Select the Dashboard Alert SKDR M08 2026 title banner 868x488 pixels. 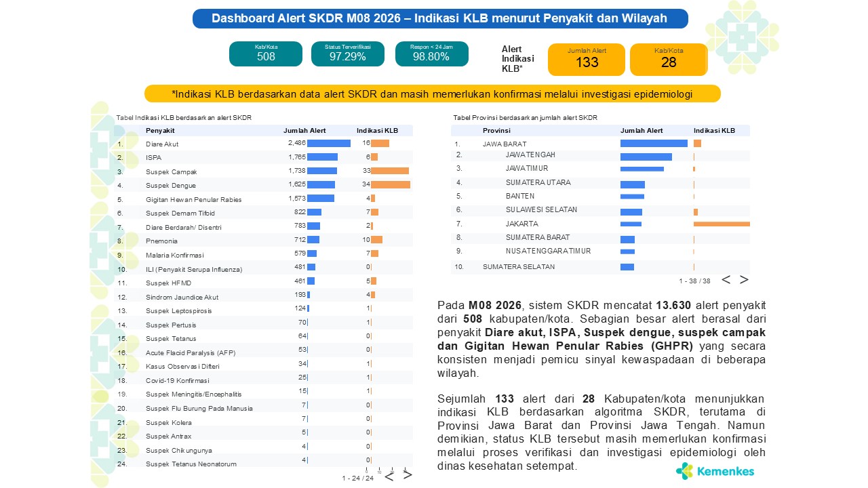[x=439, y=18]
